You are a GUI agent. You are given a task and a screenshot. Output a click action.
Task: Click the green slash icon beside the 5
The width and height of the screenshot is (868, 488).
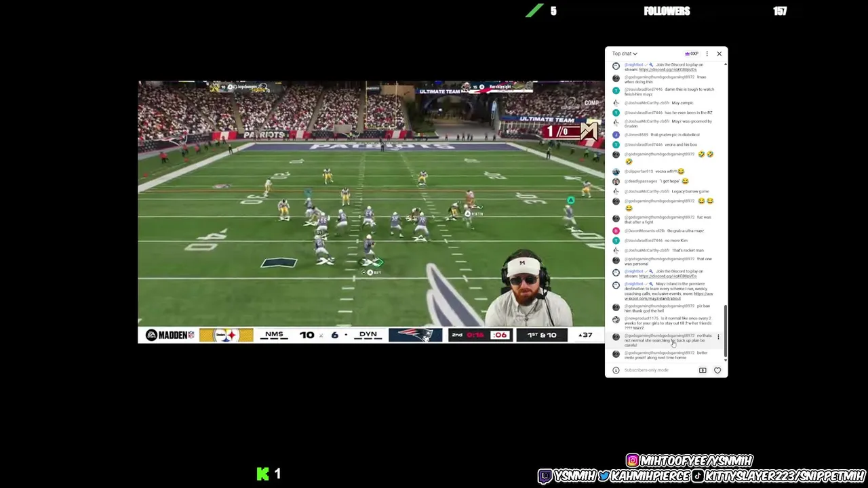point(534,11)
